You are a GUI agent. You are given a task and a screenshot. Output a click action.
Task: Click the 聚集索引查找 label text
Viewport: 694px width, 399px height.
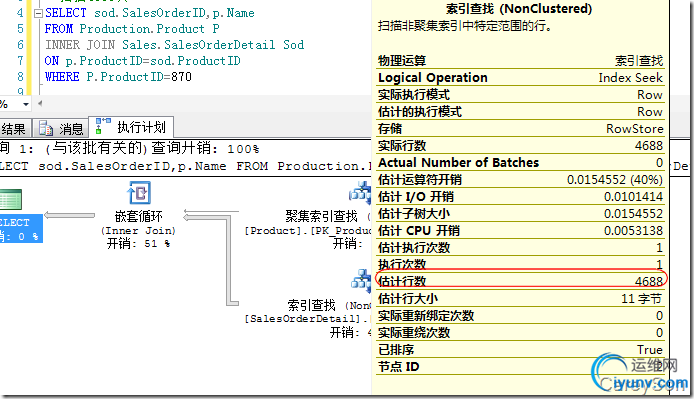coord(321,216)
